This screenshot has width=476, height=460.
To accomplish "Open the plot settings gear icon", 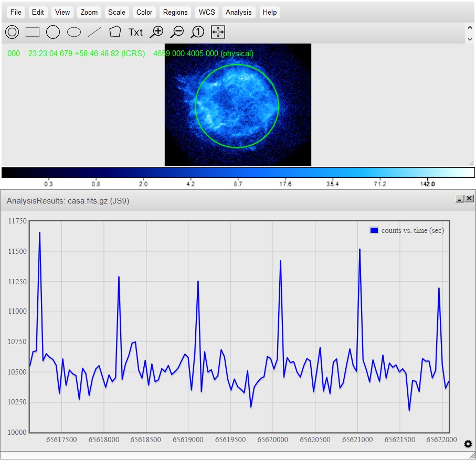I will click(x=468, y=444).
